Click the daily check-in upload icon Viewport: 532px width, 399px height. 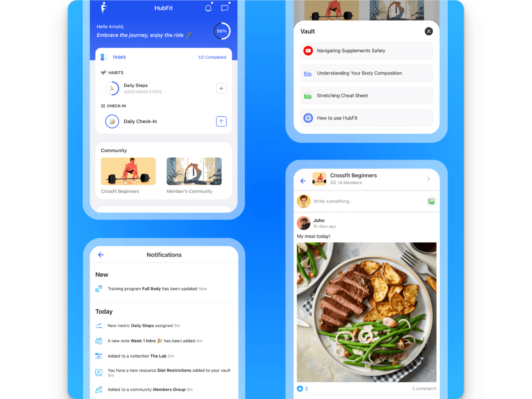[221, 122]
